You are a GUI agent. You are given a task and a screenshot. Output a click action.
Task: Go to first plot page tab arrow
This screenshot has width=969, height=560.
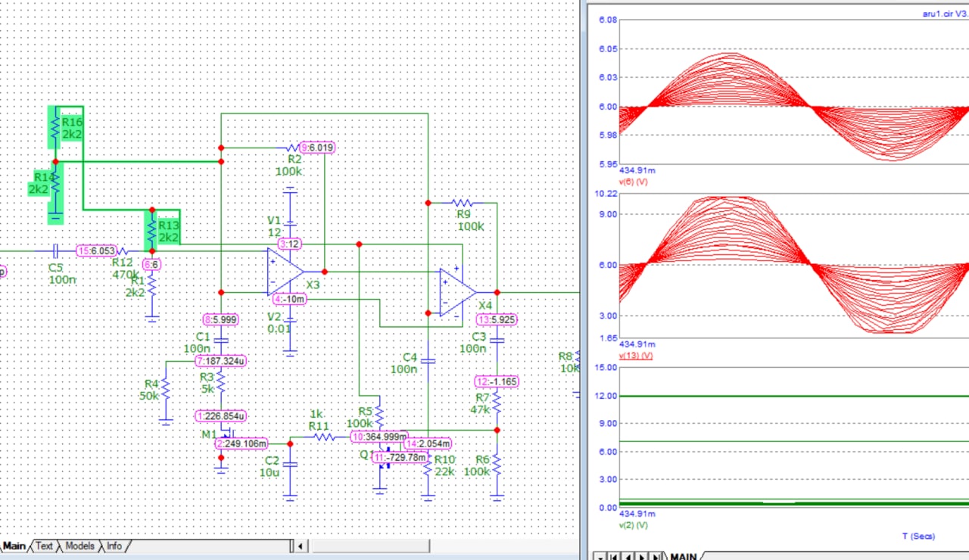click(x=614, y=557)
